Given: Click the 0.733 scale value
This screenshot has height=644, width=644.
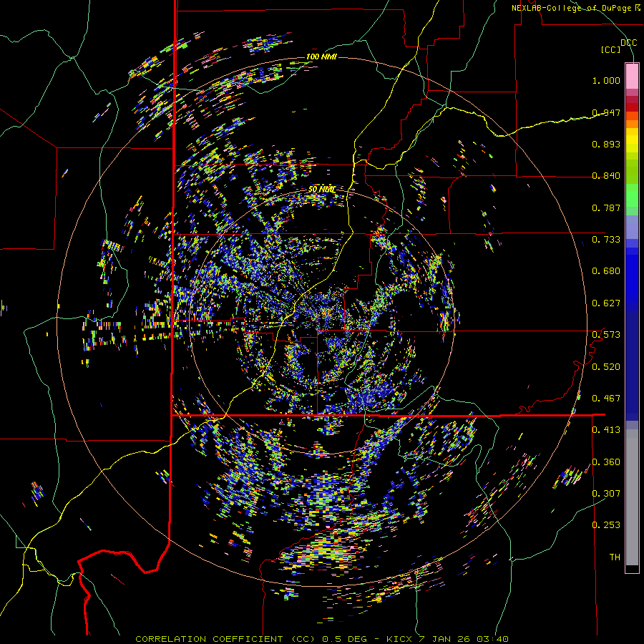Looking at the screenshot, I should tap(606, 240).
